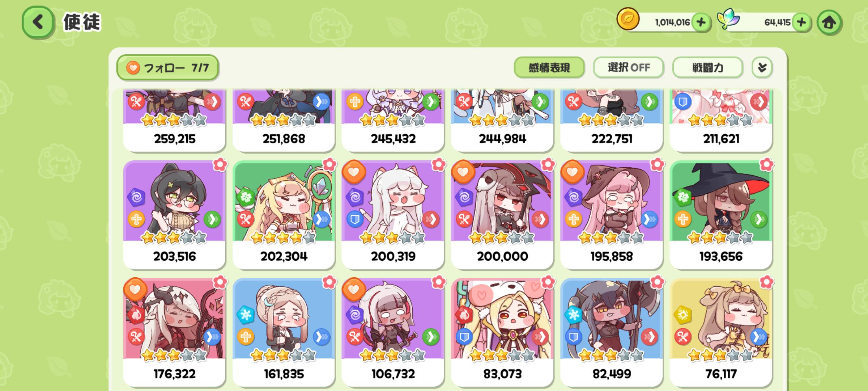The height and width of the screenshot is (391, 868).
Task: Select the yellow card with 76,117 power
Action: pyautogui.click(x=721, y=332)
